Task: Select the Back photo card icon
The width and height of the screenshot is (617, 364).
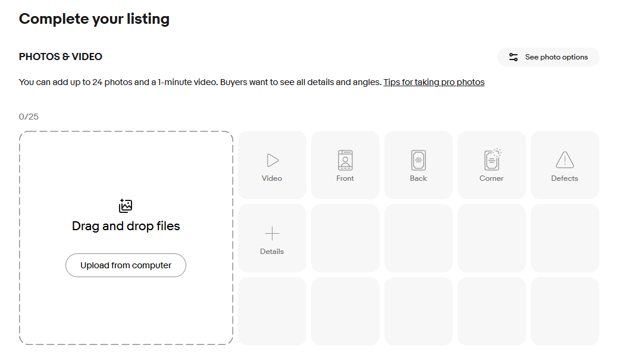Action: (x=418, y=161)
